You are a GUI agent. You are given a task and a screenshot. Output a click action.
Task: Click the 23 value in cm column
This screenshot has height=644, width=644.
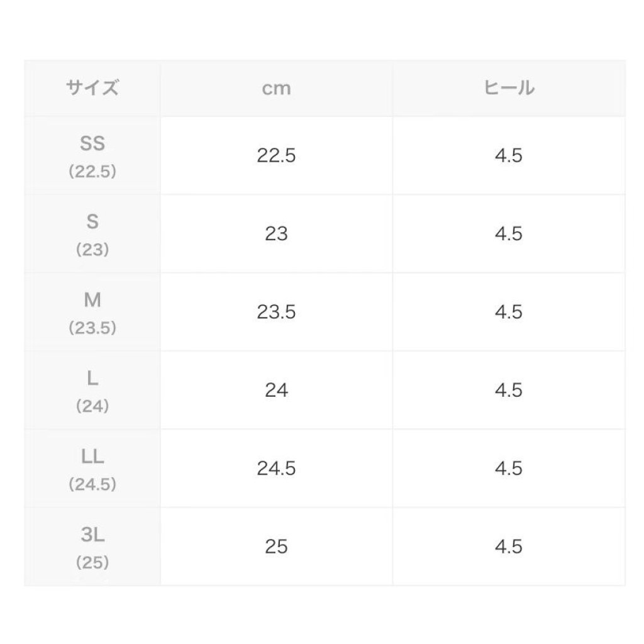tap(276, 234)
